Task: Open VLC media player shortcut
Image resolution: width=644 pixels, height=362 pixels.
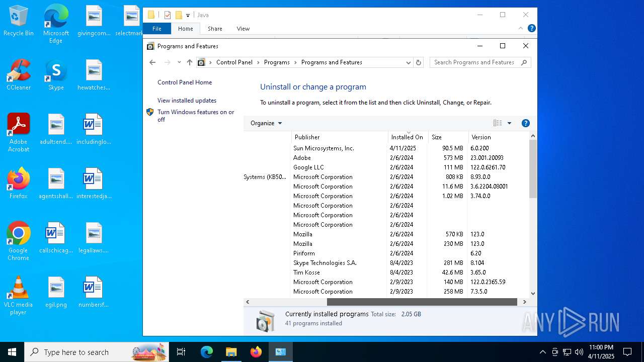Action: click(x=19, y=296)
